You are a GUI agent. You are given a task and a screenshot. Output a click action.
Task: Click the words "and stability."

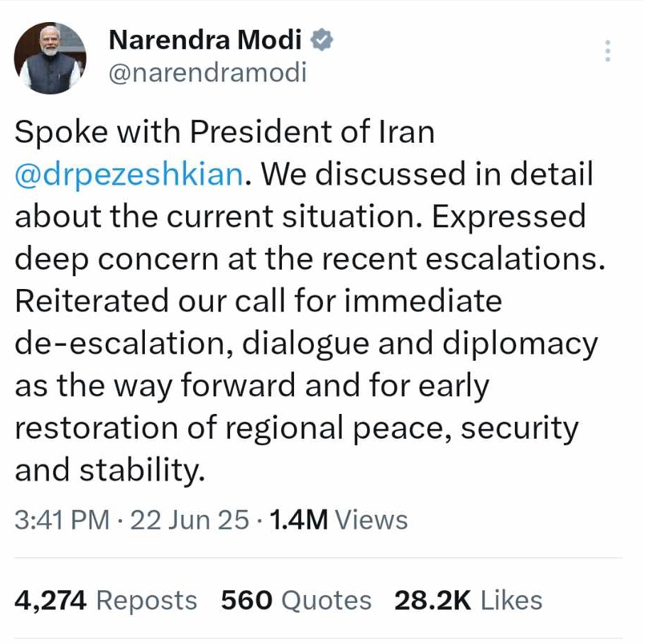pyautogui.click(x=110, y=471)
